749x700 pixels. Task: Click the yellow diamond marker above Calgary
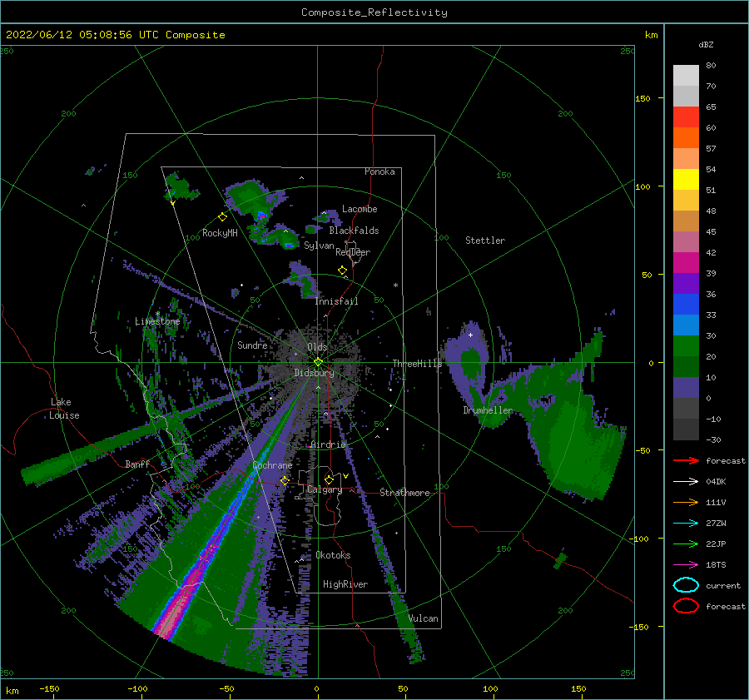coord(329,479)
